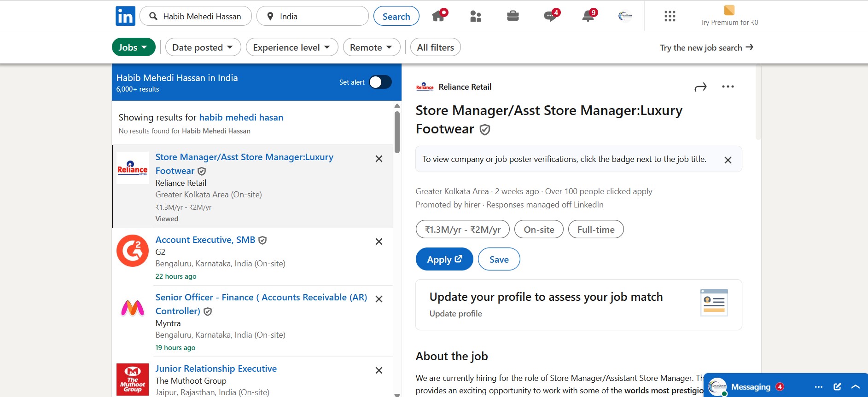Toggle the Set alert switch
Viewport: 868px width, 397px height.
(380, 82)
